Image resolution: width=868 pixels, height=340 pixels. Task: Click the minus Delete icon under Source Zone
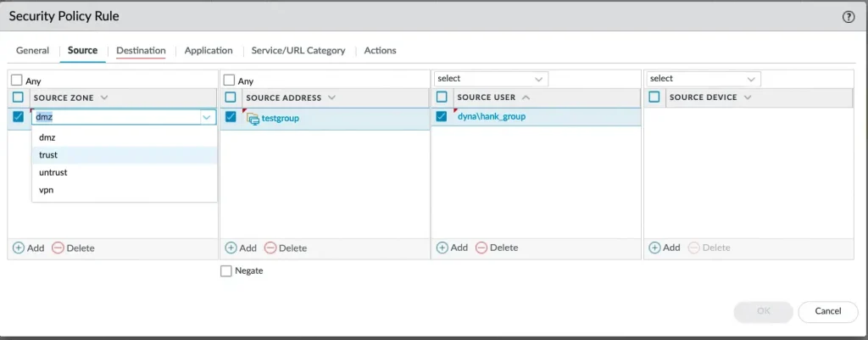[58, 248]
